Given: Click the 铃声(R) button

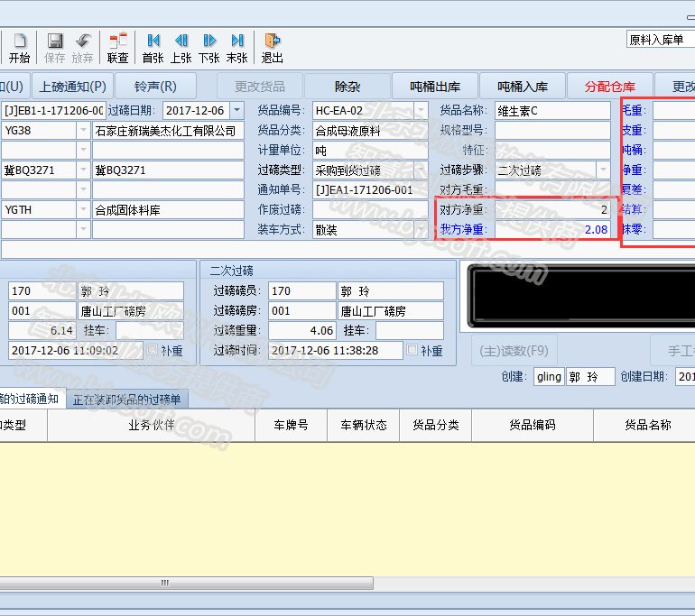Looking at the screenshot, I should coord(155,87).
